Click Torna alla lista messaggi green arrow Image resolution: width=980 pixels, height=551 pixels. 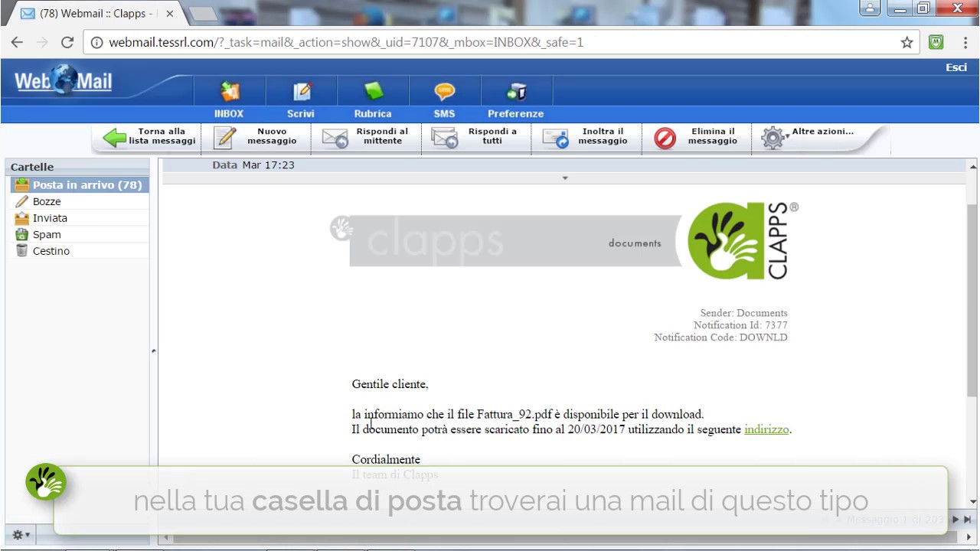pyautogui.click(x=149, y=137)
